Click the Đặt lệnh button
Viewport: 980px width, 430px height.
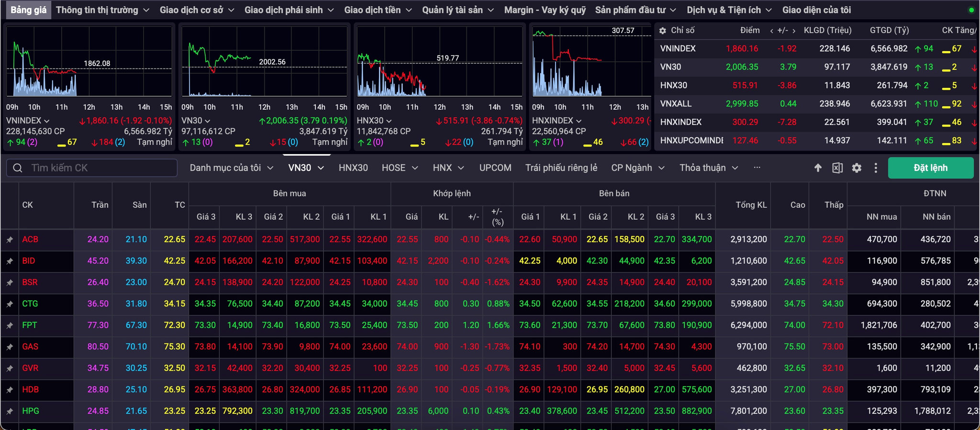931,168
